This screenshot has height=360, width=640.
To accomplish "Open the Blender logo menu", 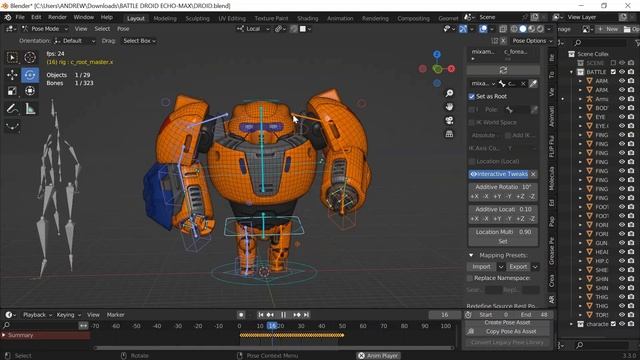I will pyautogui.click(x=8, y=18).
